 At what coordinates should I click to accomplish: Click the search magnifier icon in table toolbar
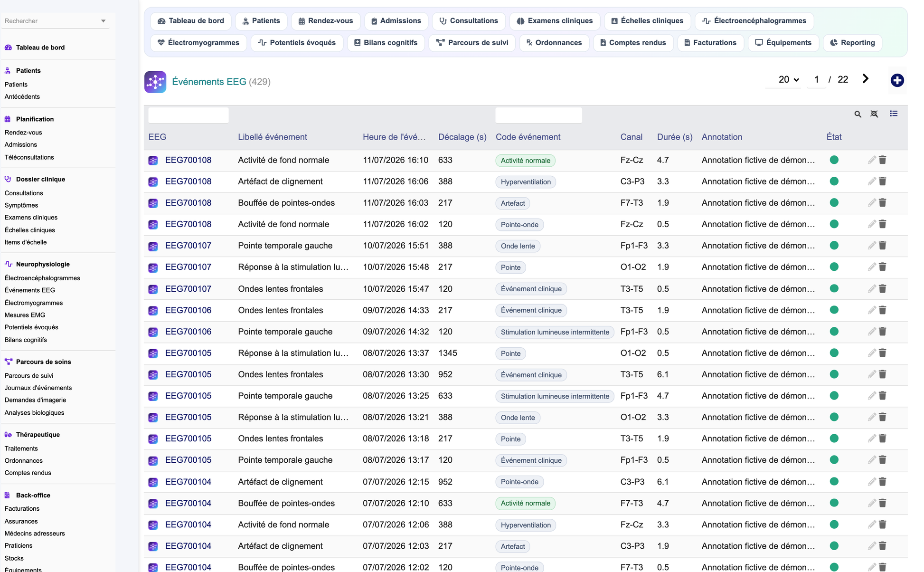(x=858, y=114)
